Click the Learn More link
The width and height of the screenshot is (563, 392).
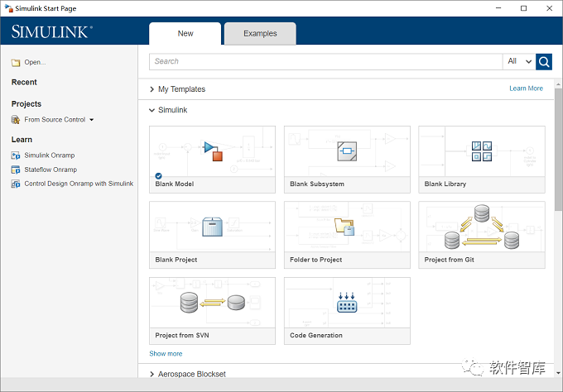point(526,88)
